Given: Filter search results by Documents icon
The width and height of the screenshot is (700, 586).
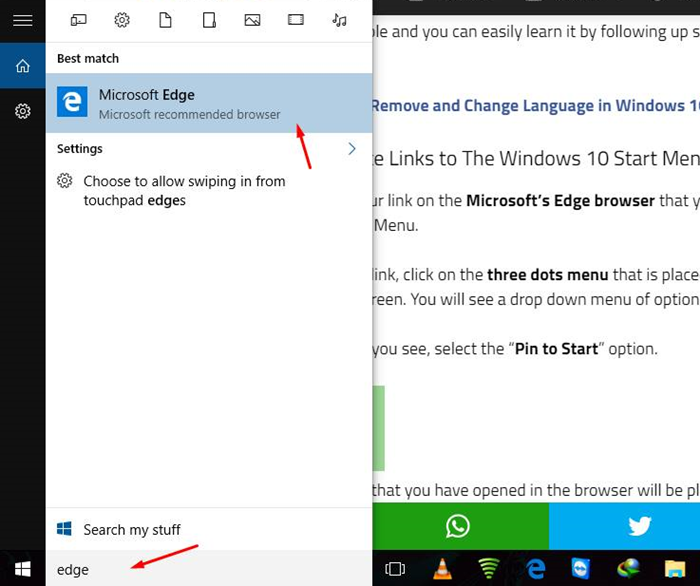Looking at the screenshot, I should tap(165, 21).
